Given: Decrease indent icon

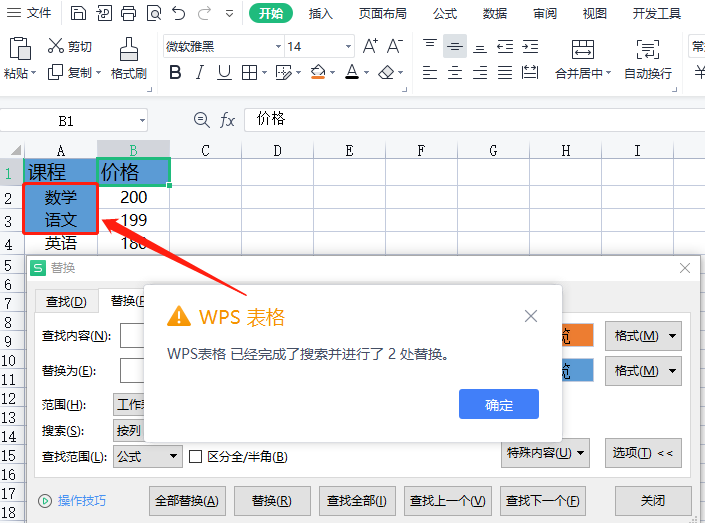Looking at the screenshot, I should (505, 46).
